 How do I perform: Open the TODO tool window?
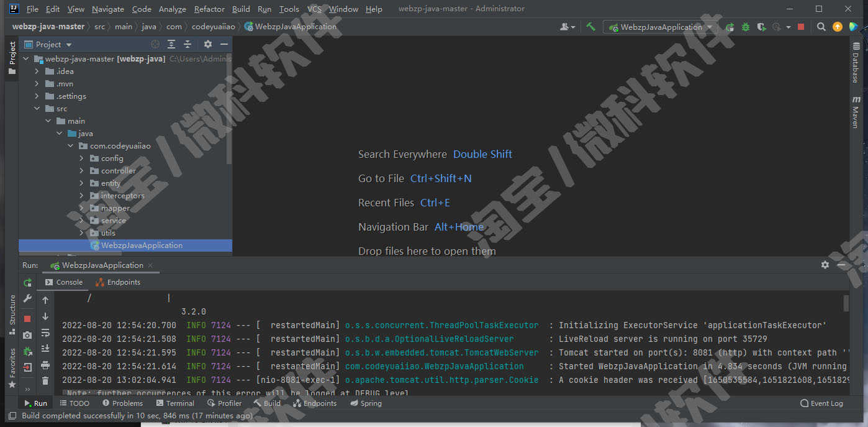coord(74,403)
